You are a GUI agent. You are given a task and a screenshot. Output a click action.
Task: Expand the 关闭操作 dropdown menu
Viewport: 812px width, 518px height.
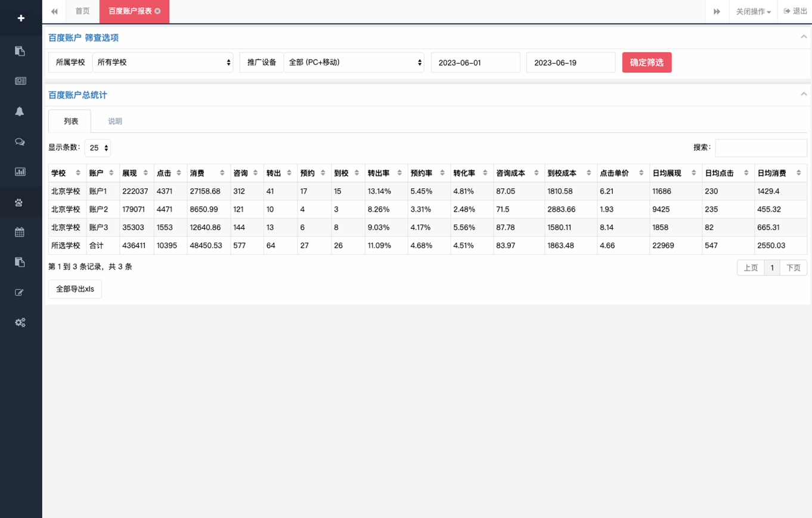click(x=753, y=12)
